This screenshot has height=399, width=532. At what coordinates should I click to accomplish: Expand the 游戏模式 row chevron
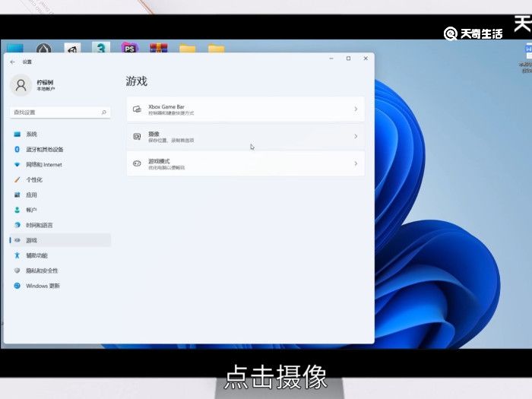coord(356,163)
